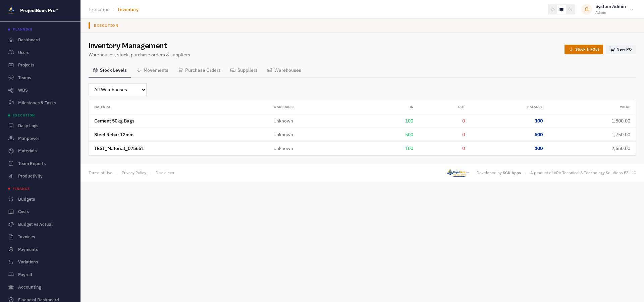
Task: Switch to the Suppliers tab
Action: pyautogui.click(x=244, y=70)
